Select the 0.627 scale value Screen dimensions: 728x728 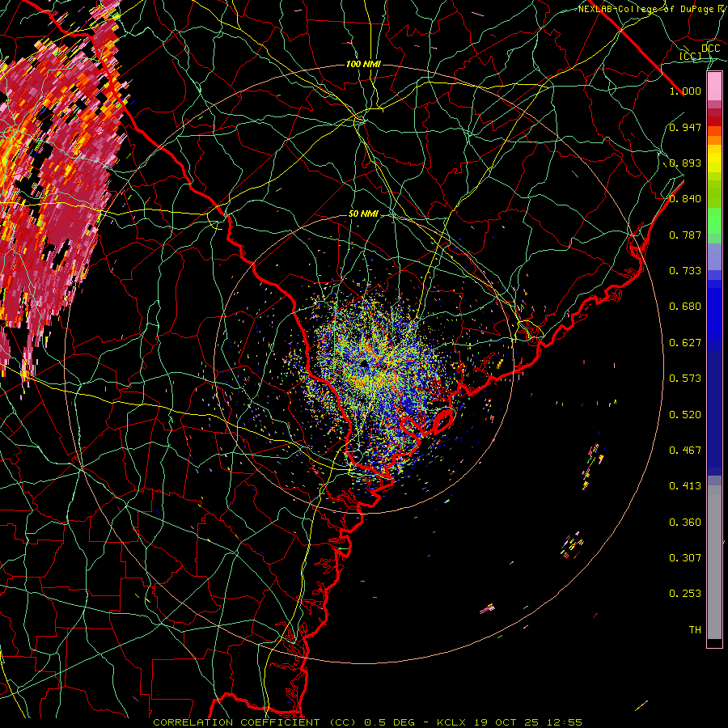[685, 343]
